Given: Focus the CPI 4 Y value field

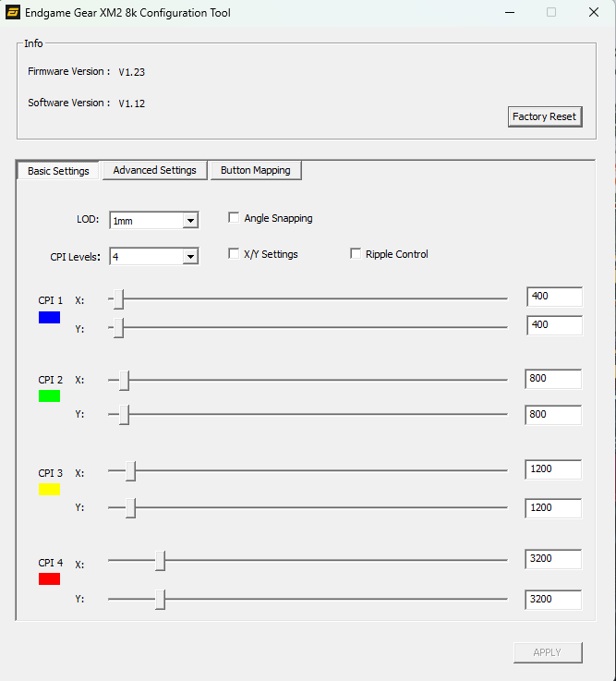Looking at the screenshot, I should [x=553, y=600].
